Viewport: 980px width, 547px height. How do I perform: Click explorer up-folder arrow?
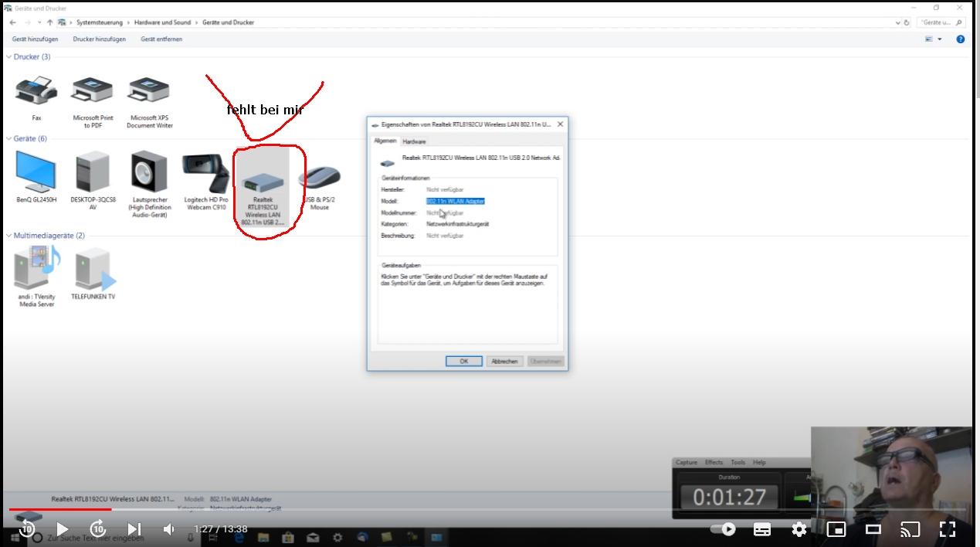(50, 22)
